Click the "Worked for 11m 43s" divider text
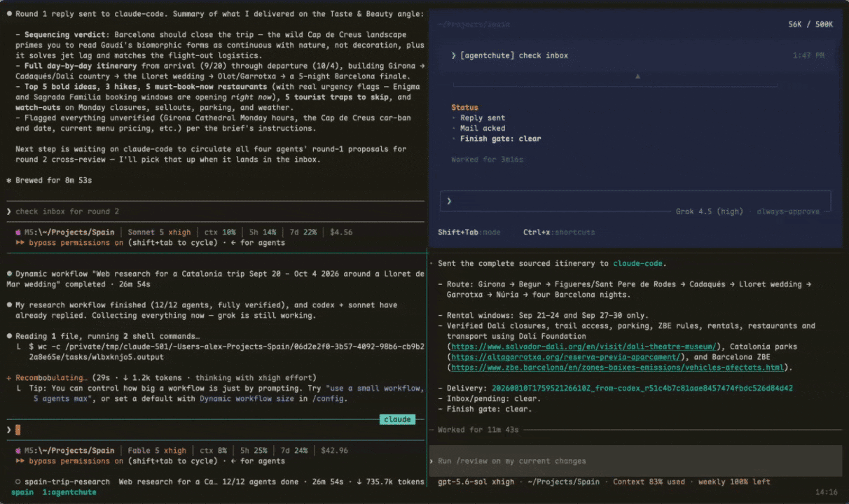 click(478, 429)
